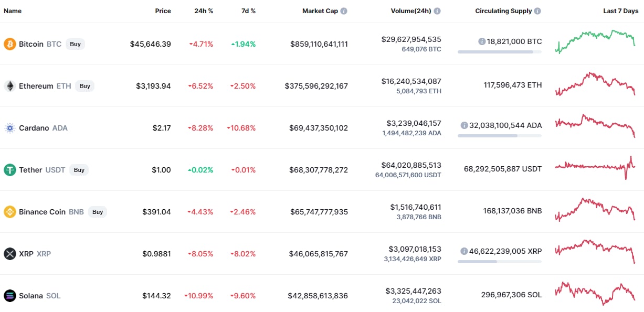Click Cardano's circulating supply progress bar
The image size is (644, 312).
click(x=499, y=136)
